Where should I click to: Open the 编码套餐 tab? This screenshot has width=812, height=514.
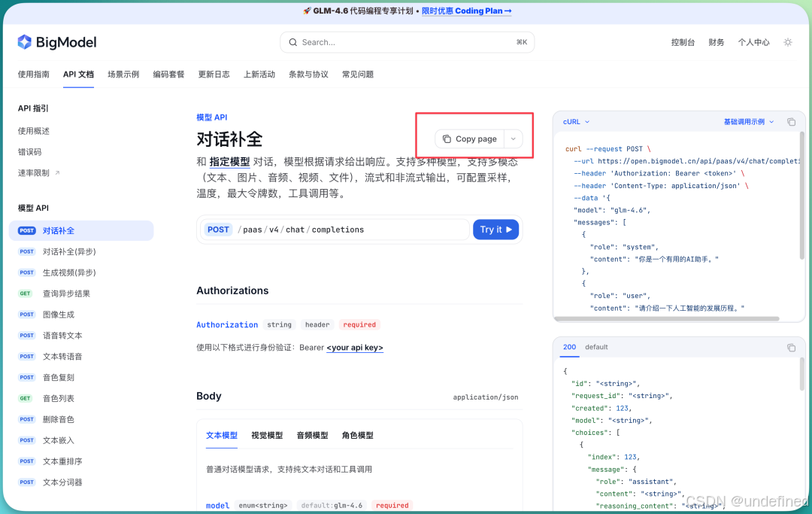(168, 75)
